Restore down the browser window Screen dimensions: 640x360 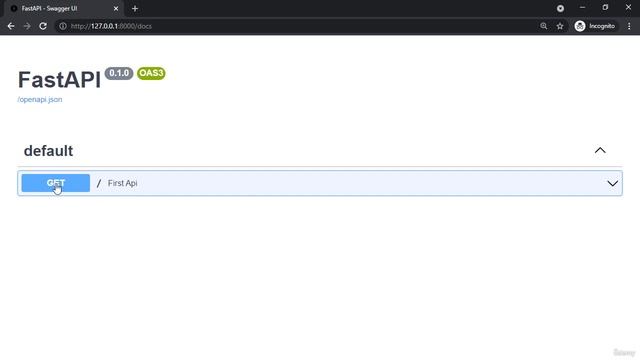click(605, 8)
